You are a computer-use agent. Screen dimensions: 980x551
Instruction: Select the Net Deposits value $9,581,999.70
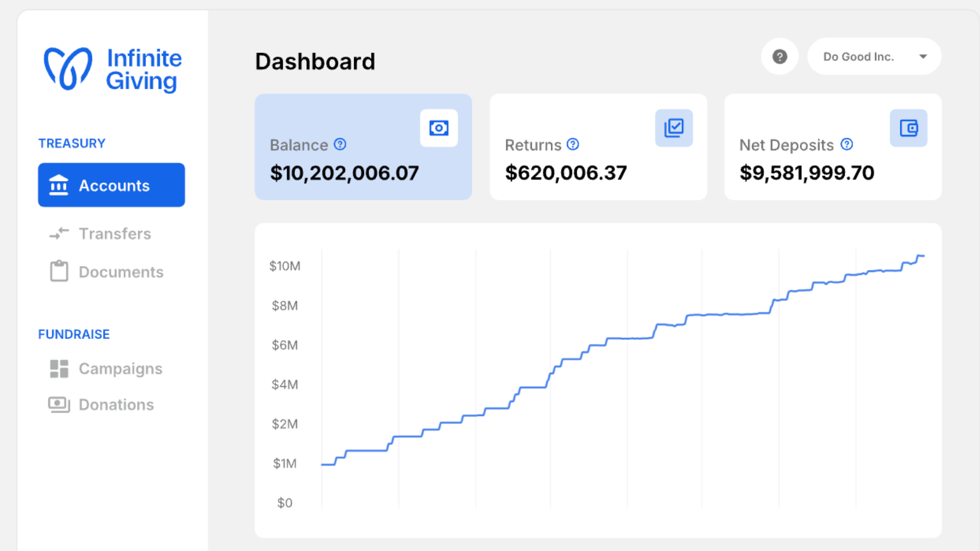click(807, 173)
